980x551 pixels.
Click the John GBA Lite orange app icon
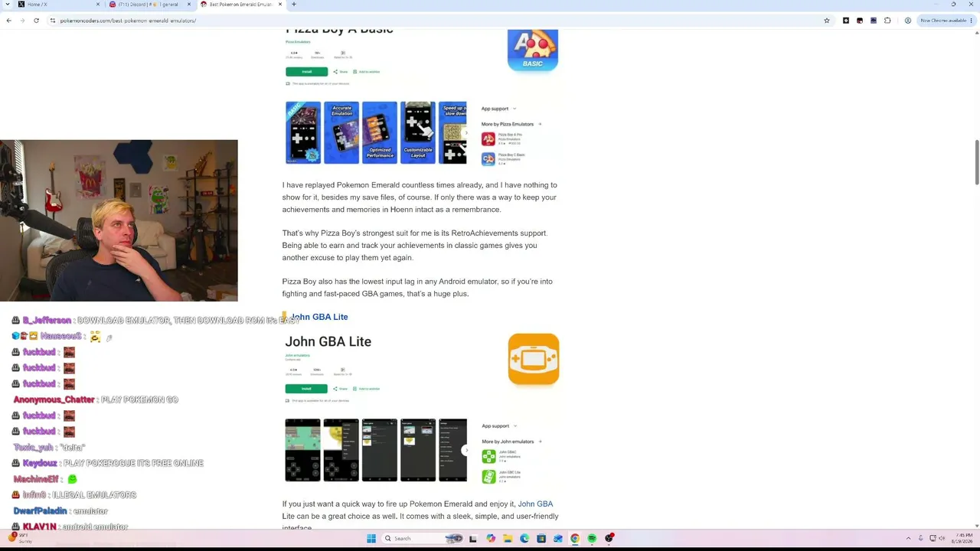(x=534, y=359)
